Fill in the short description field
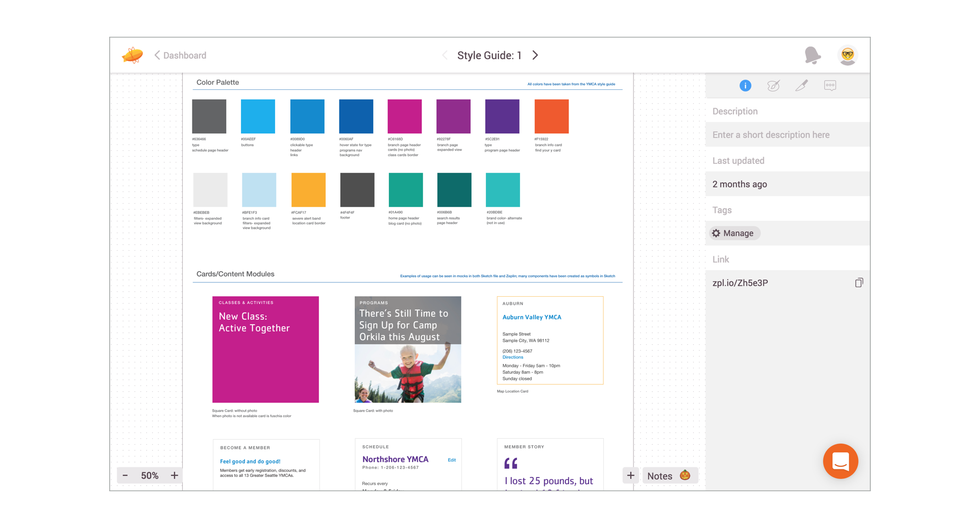This screenshot has width=980, height=528. click(x=788, y=135)
